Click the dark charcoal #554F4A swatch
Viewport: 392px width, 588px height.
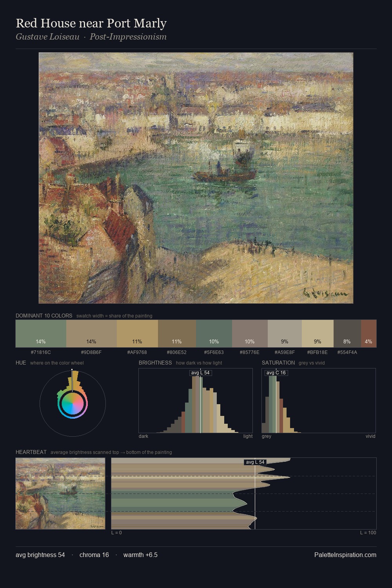pyautogui.click(x=347, y=334)
